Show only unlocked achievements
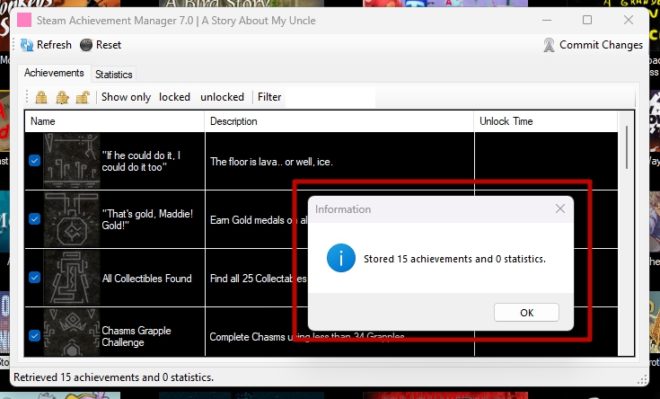The image size is (660, 399). [222, 97]
